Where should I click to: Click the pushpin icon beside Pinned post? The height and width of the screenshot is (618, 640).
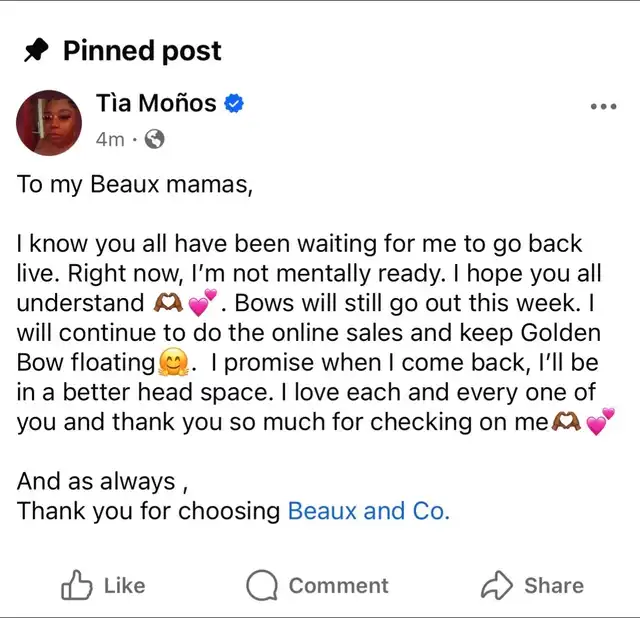[37, 51]
